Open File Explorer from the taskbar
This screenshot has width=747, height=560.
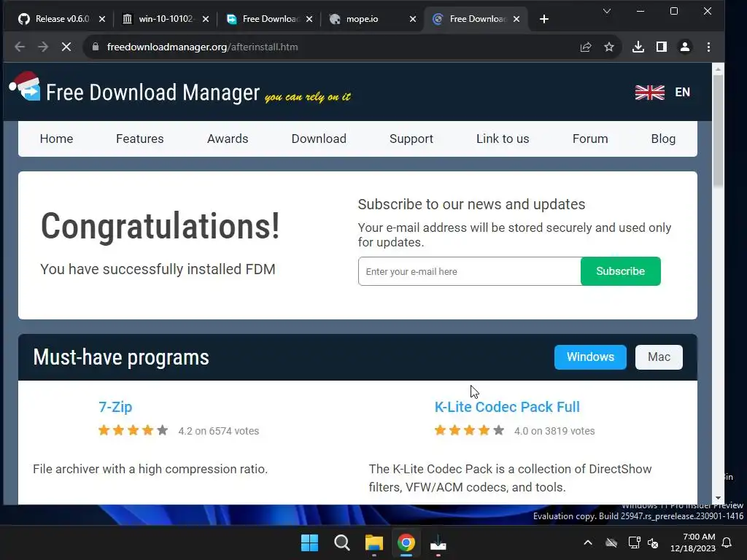click(x=374, y=542)
